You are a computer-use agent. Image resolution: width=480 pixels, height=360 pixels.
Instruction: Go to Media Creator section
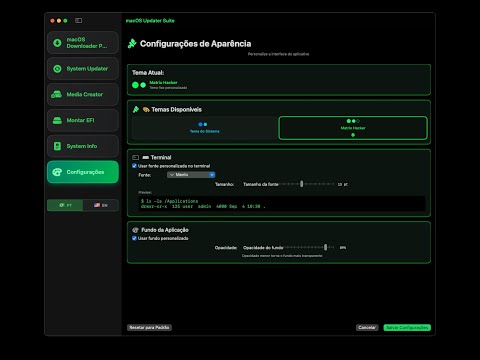83,94
